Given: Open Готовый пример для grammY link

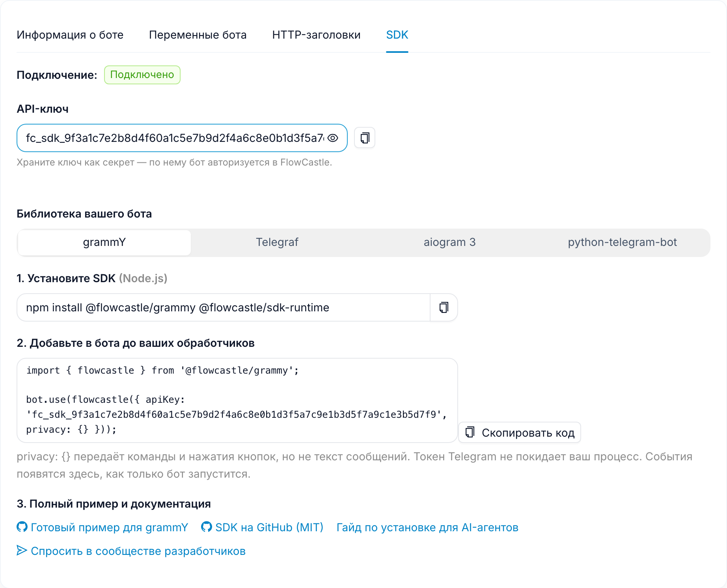Looking at the screenshot, I should coord(109,527).
